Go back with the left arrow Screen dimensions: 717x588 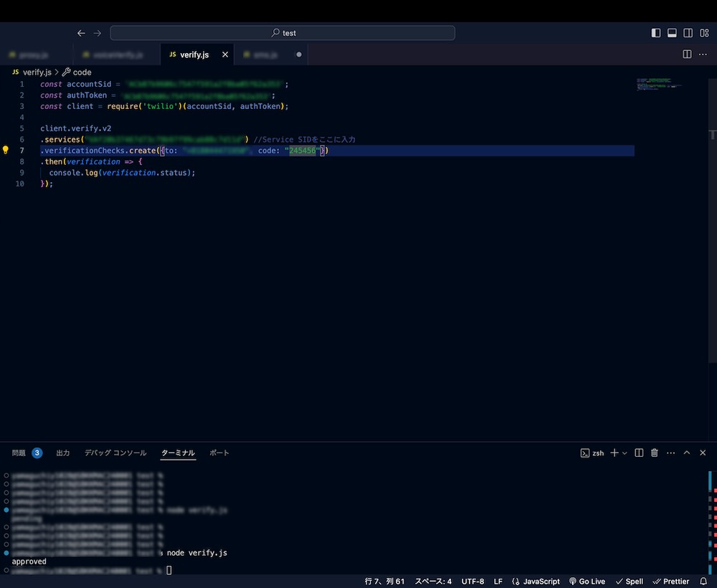tap(81, 33)
